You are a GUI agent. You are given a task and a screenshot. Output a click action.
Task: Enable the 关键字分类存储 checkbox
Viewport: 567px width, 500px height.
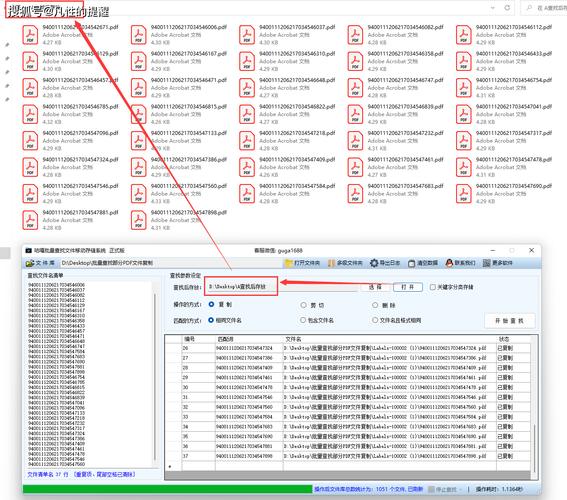point(432,287)
